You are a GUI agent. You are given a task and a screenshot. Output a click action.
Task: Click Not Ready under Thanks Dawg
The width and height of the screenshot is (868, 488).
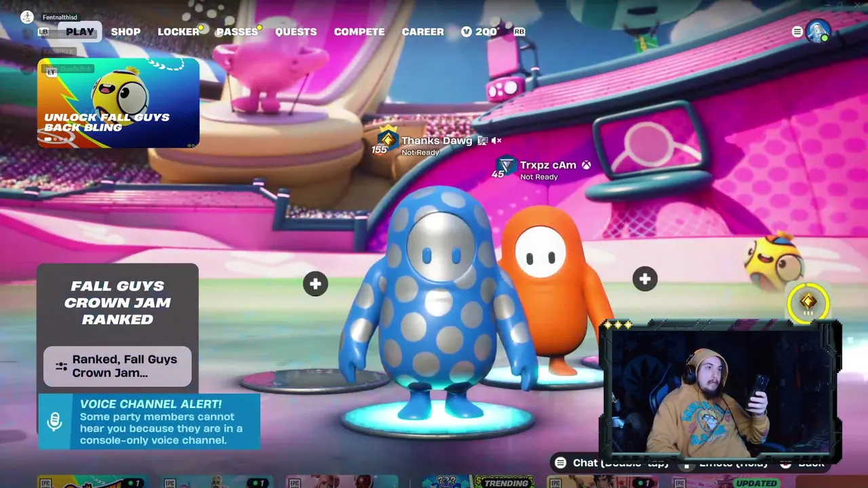pos(420,152)
